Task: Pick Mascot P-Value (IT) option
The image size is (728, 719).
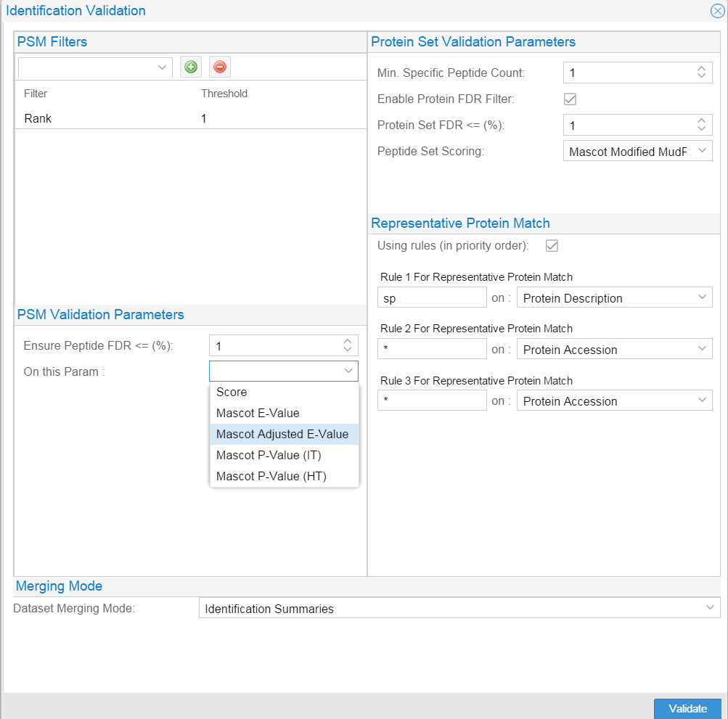Action: point(269,456)
